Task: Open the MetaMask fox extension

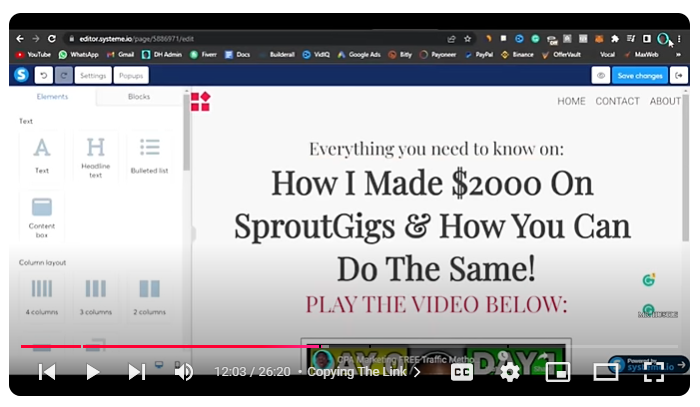Action: (599, 39)
